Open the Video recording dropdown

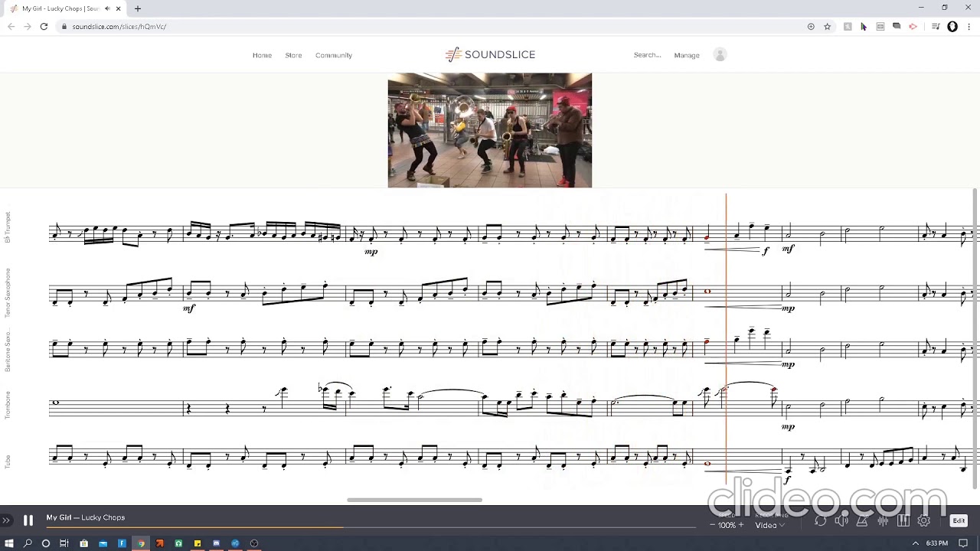(769, 525)
